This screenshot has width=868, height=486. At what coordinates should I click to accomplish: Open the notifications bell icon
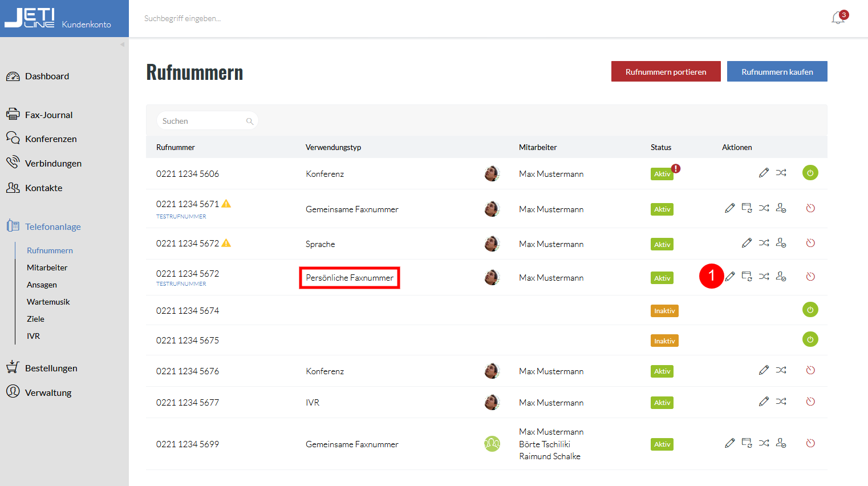pyautogui.click(x=838, y=18)
